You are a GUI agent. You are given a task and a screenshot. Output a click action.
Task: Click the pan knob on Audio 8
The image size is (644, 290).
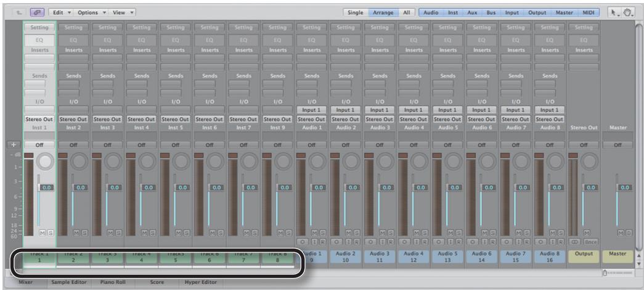point(556,162)
